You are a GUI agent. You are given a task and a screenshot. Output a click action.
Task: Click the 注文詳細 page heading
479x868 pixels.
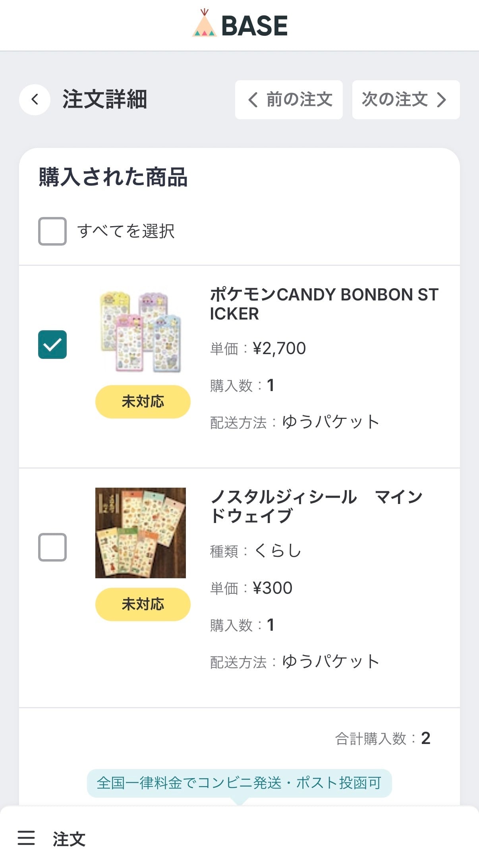(x=105, y=99)
